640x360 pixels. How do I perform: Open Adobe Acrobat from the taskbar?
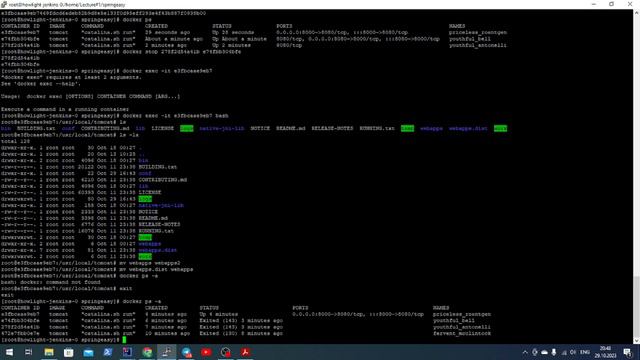pyautogui.click(x=245, y=352)
